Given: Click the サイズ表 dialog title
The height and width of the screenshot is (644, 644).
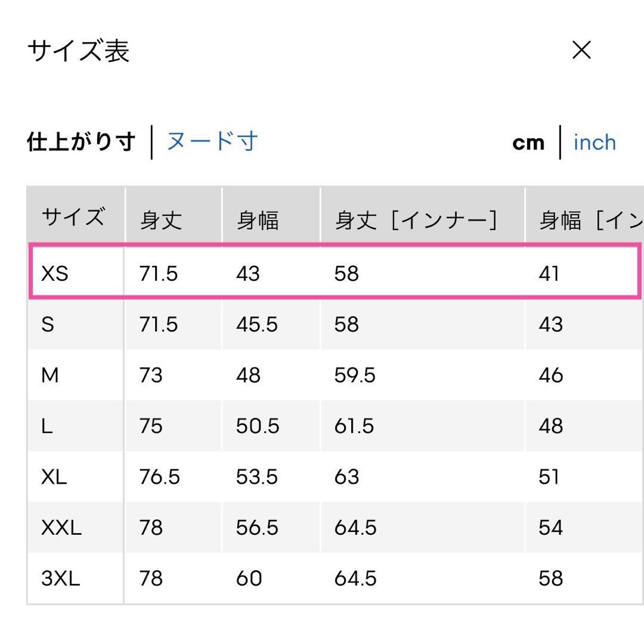Looking at the screenshot, I should pos(79,51).
